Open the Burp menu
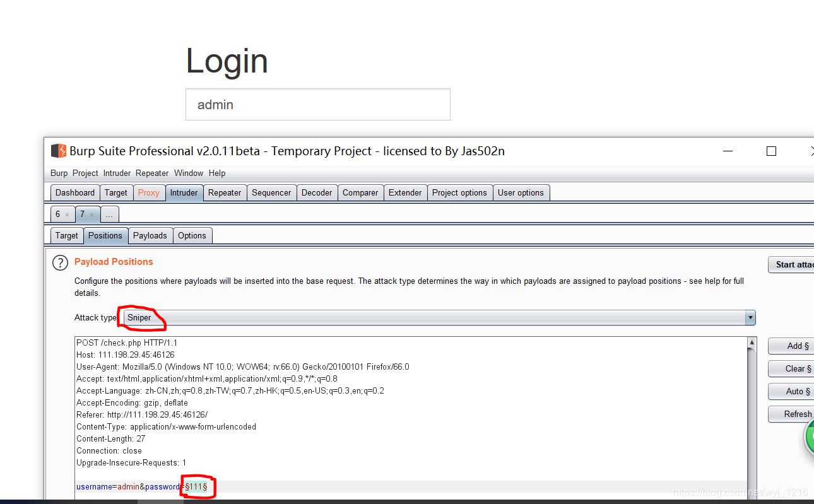The height and width of the screenshot is (504, 814). pyautogui.click(x=59, y=173)
